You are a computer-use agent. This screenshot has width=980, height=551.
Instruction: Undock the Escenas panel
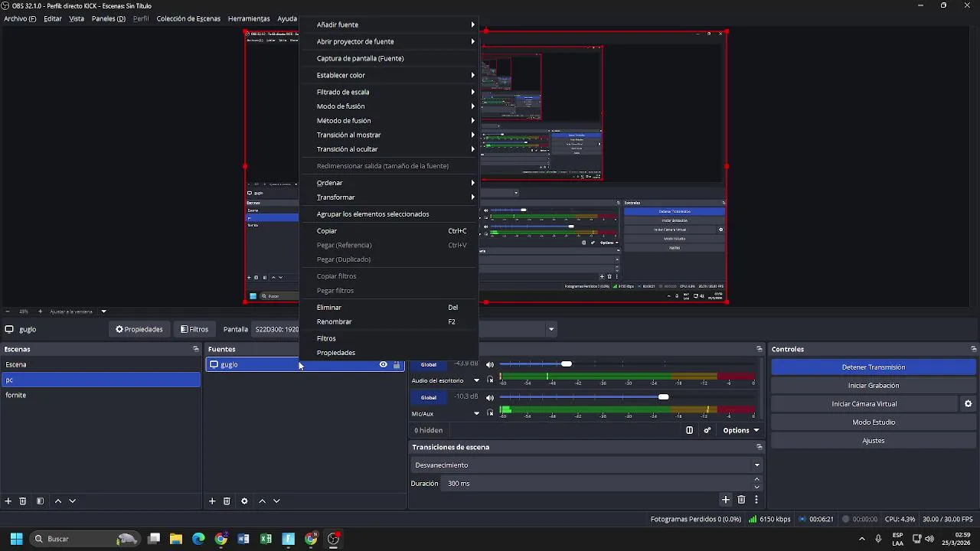pos(196,349)
